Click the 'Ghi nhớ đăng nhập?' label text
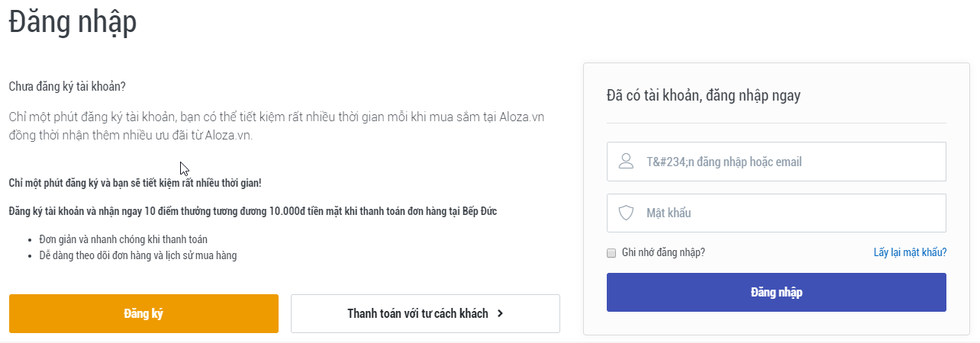 [x=663, y=252]
